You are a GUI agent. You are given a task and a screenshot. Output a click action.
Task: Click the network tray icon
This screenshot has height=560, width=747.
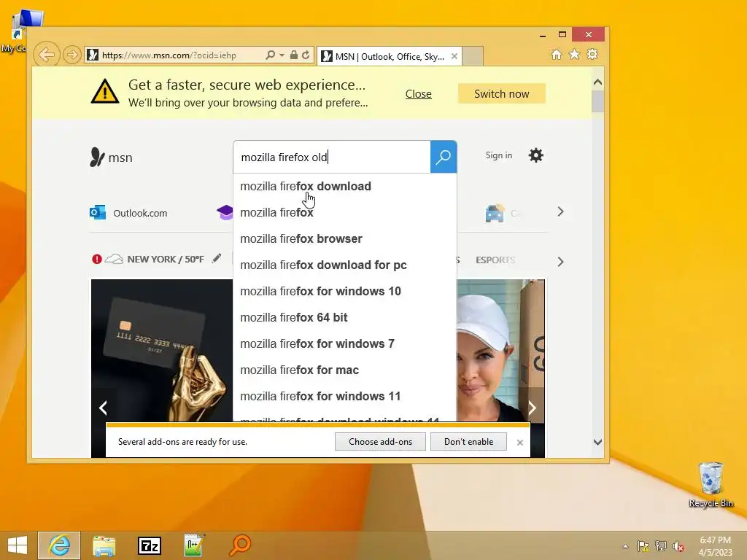(x=661, y=546)
